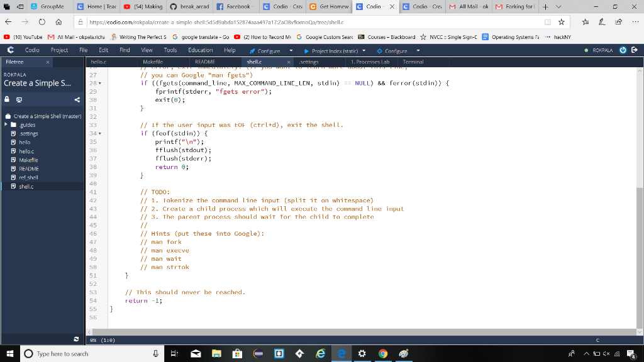The image size is (644, 362).
Task: Open File Explorer from taskbar
Action: [x=216, y=353]
